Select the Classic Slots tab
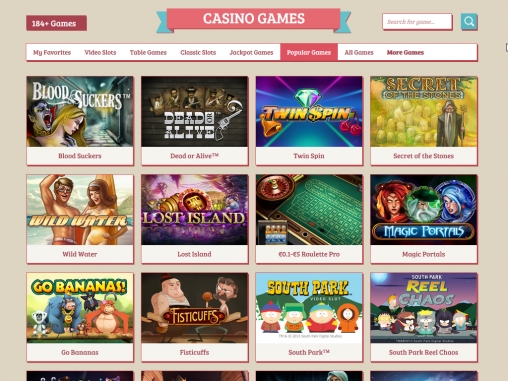 (x=198, y=52)
